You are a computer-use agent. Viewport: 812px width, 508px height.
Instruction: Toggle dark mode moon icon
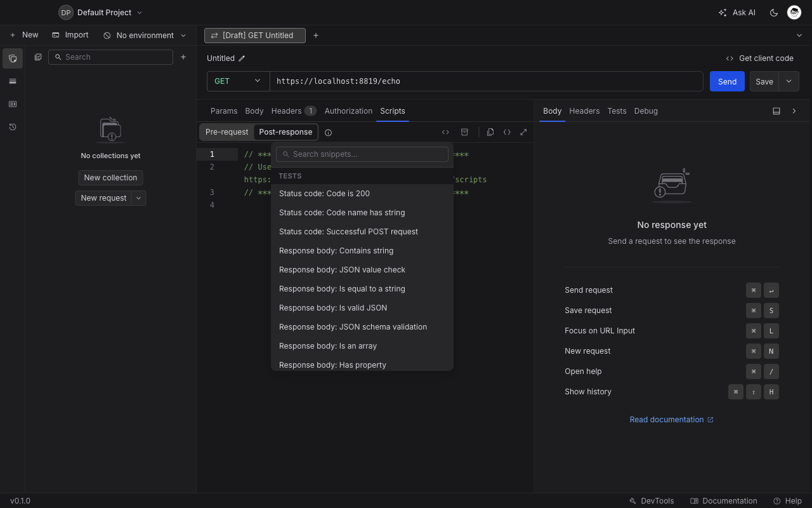coord(773,13)
